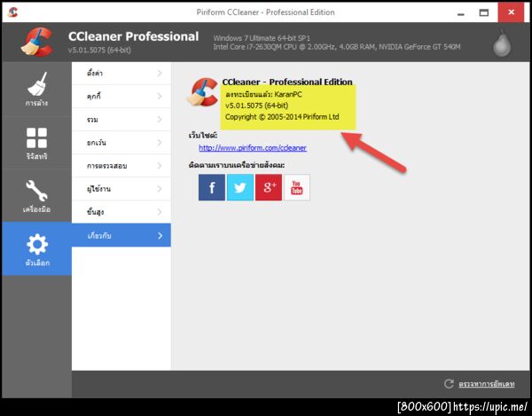Click chevron on the คุกกี้ row
532x416 pixels.
click(160, 97)
